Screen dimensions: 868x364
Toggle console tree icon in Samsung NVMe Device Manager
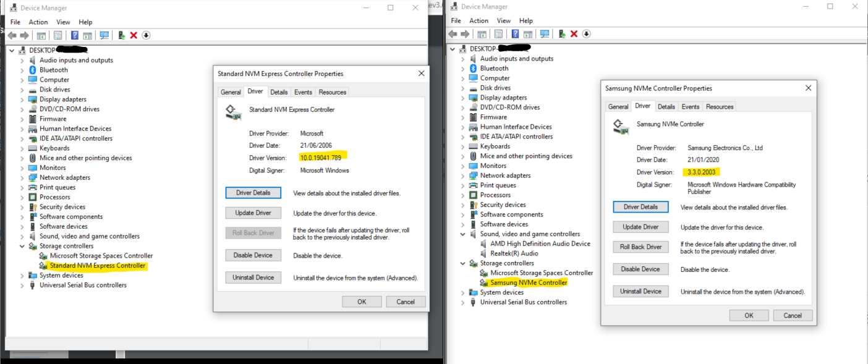(x=482, y=34)
